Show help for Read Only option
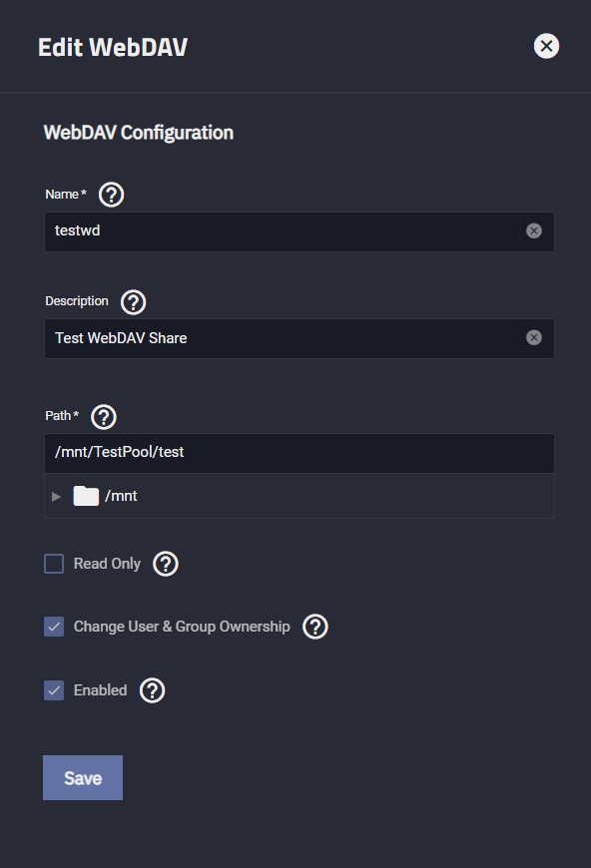The width and height of the screenshot is (591, 868). (x=166, y=564)
